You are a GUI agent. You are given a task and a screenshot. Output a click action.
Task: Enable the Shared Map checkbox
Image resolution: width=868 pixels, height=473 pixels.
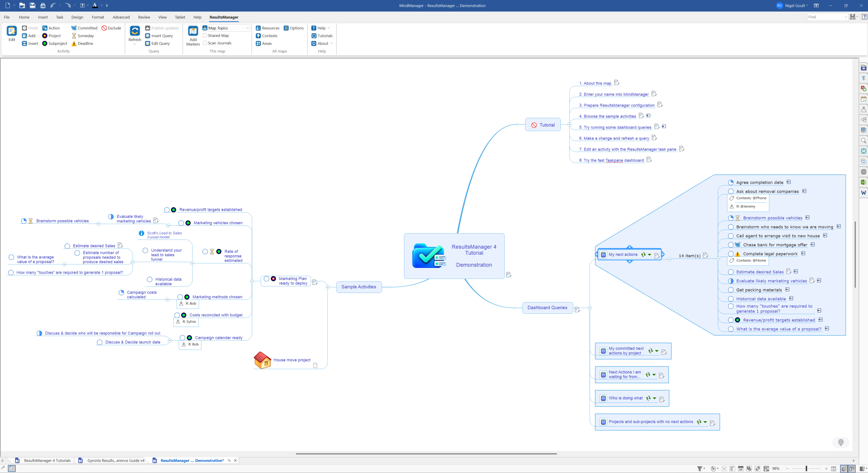point(205,35)
